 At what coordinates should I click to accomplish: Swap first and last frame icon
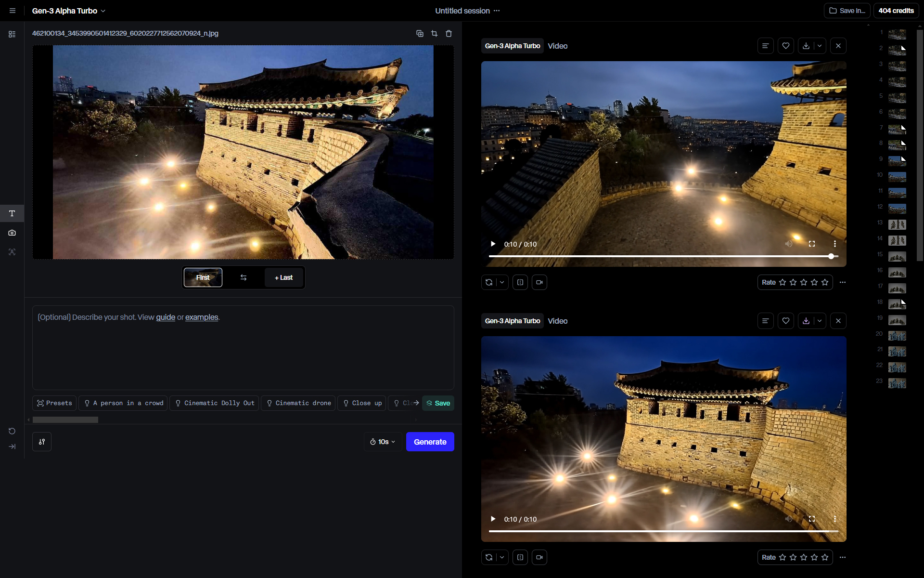point(244,277)
